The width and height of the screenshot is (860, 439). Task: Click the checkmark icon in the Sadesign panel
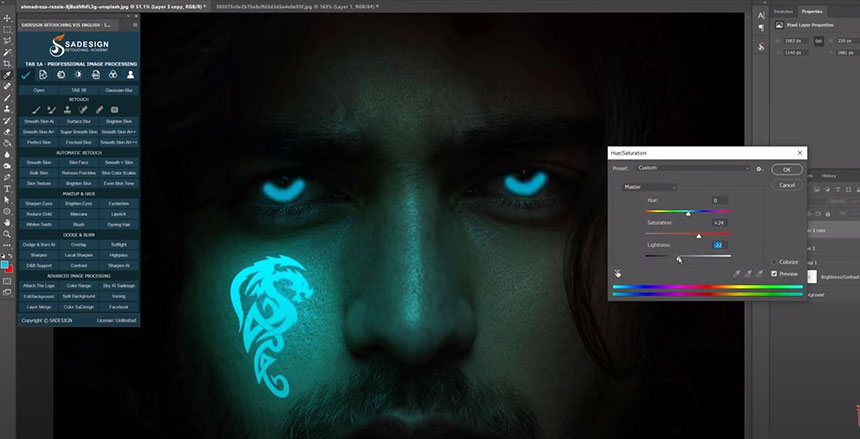(25, 75)
